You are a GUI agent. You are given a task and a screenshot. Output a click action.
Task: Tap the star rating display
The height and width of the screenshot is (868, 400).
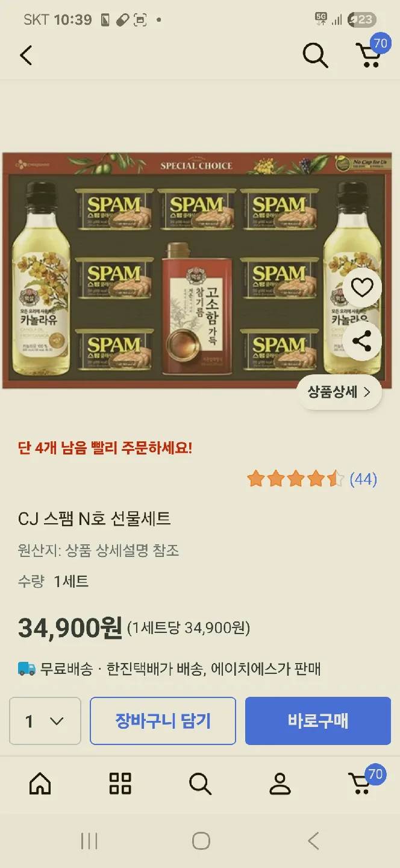click(296, 479)
